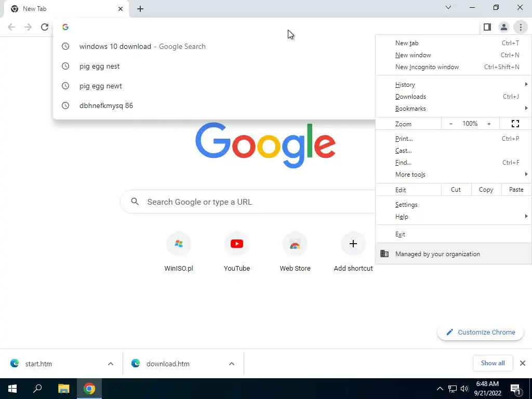The width and height of the screenshot is (532, 399).
Task: Click the volume tray icon
Action: (x=464, y=389)
